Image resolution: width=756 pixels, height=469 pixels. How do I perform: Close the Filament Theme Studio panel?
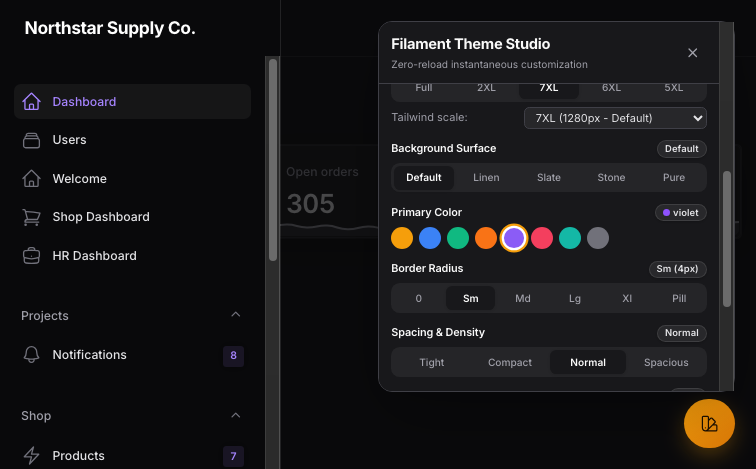tap(692, 53)
